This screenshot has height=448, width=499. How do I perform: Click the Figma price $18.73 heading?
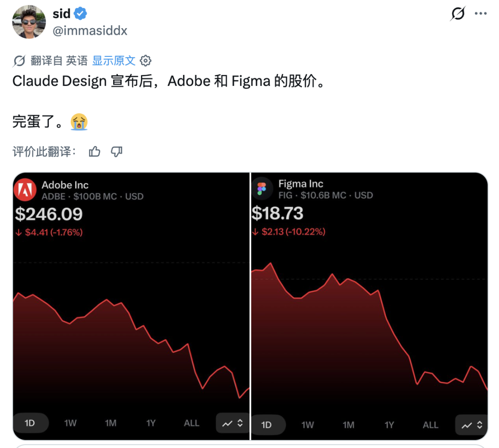point(278,213)
